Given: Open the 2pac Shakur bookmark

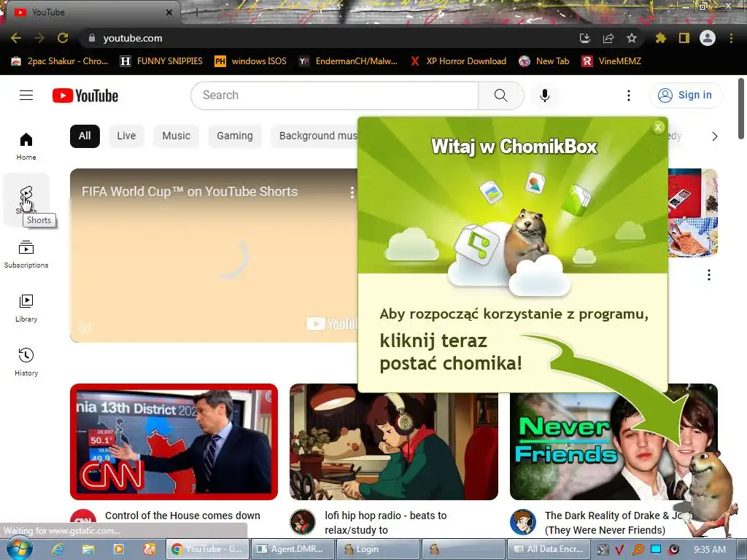Looking at the screenshot, I should pos(60,61).
